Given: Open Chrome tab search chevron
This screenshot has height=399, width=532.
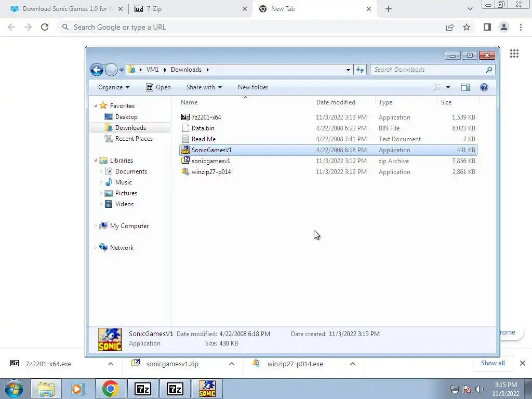Looking at the screenshot, I should 470,9.
